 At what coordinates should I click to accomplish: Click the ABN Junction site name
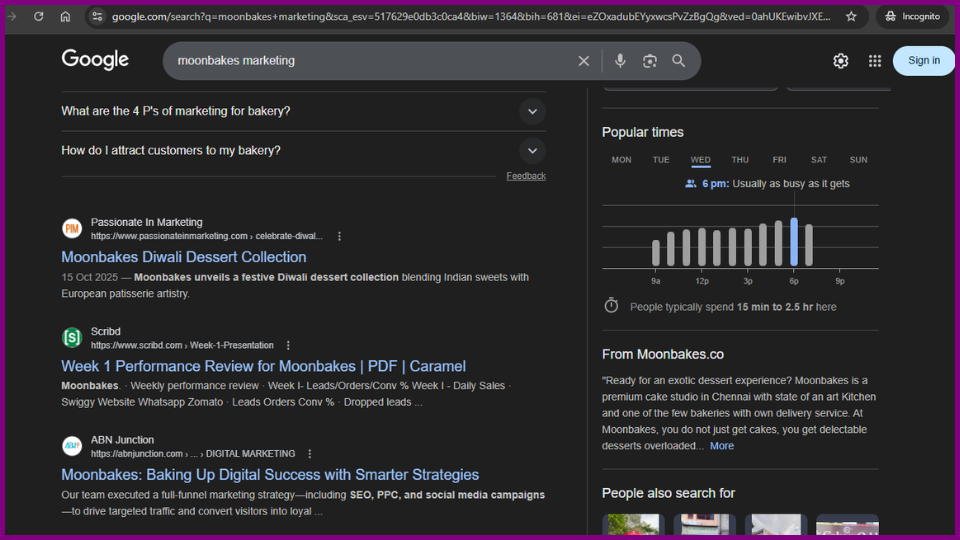point(122,440)
